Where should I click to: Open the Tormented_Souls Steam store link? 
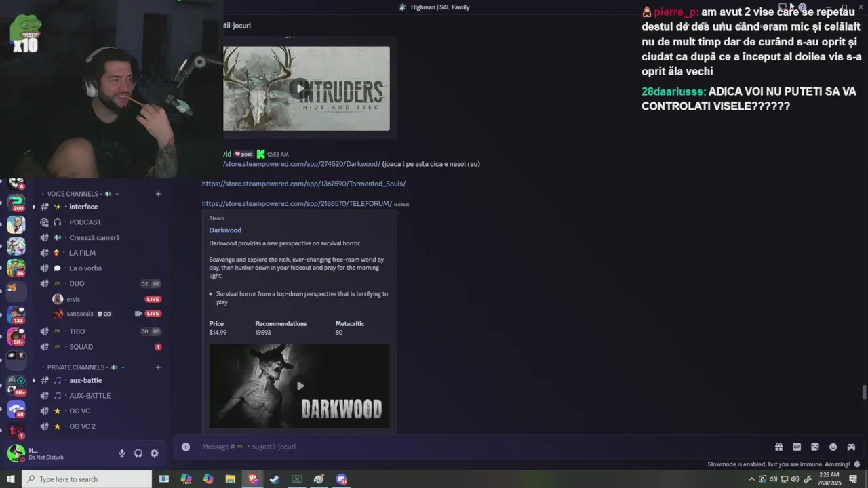304,184
